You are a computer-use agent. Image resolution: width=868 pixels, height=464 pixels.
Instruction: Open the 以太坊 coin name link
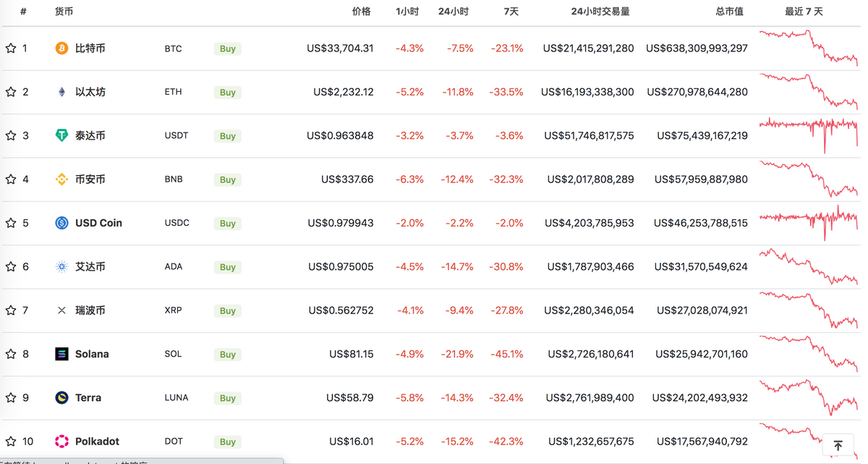point(90,92)
